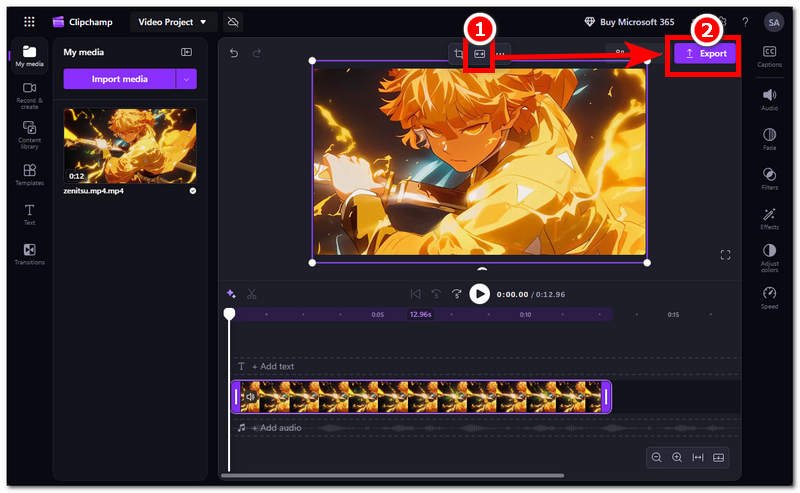This screenshot has width=800, height=493.
Task: Open the Templates sidebar tab
Action: click(29, 175)
